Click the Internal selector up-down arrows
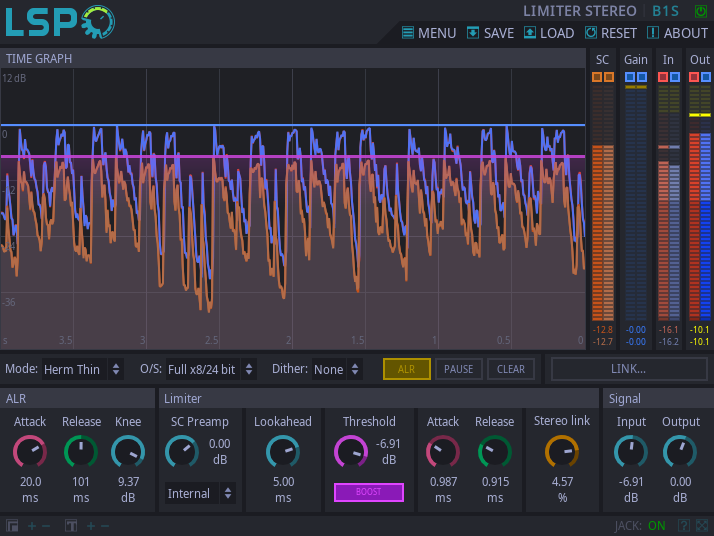The height and width of the screenshot is (536, 714). pyautogui.click(x=228, y=493)
